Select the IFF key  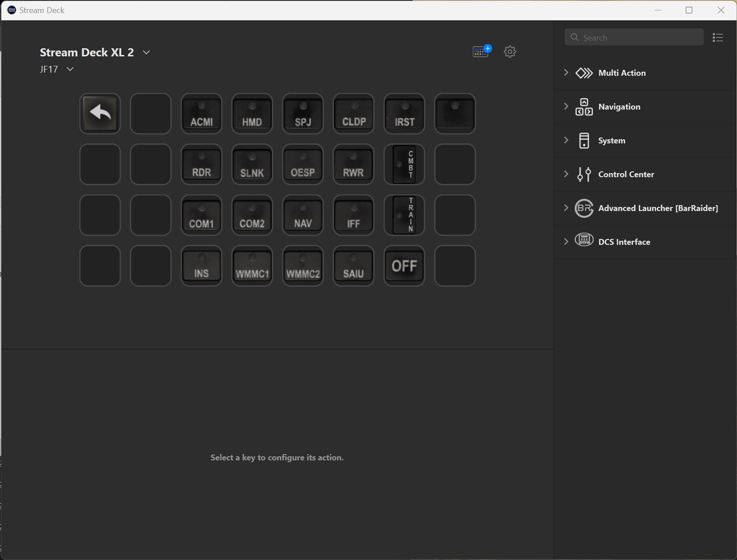353,215
